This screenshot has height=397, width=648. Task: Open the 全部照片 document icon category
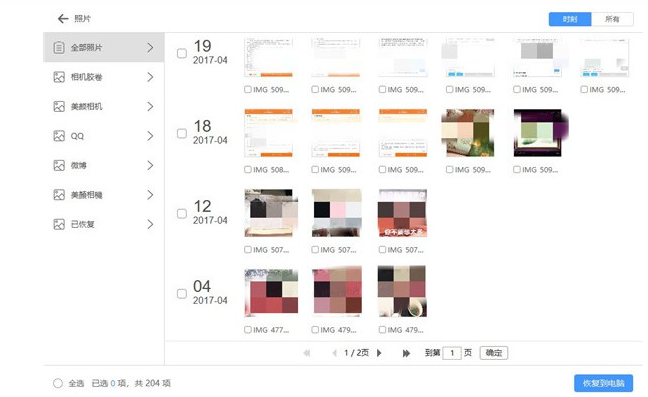(x=59, y=48)
